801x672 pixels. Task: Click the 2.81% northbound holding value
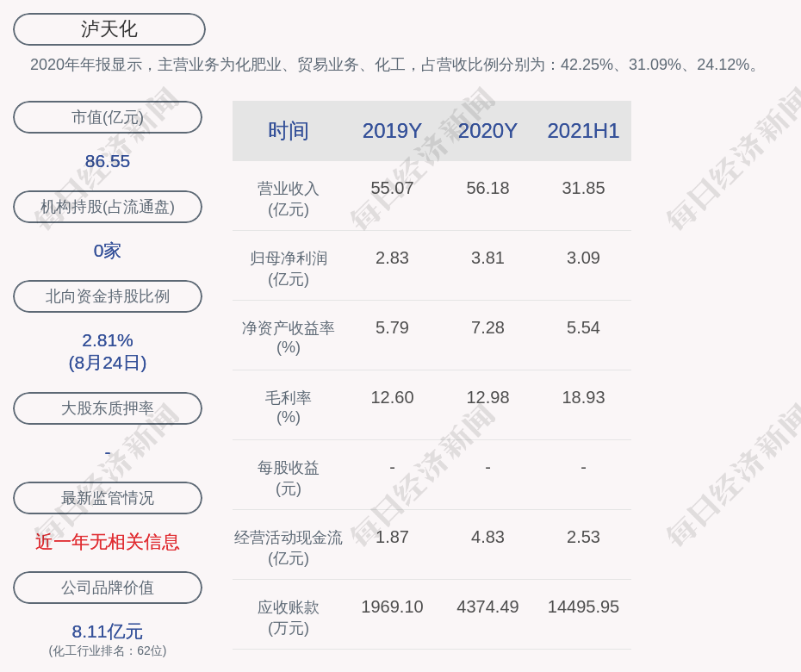coord(108,339)
